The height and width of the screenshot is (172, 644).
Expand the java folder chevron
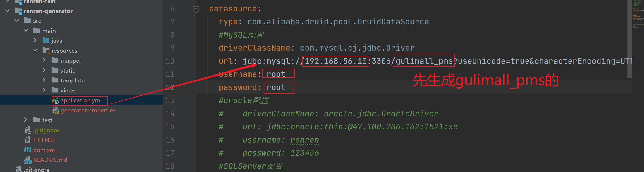tap(35, 40)
